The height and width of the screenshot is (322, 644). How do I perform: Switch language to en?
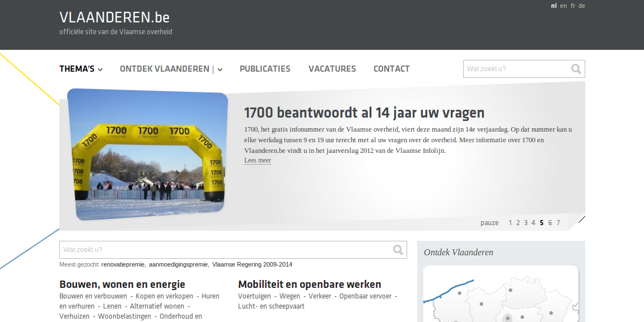(x=563, y=6)
